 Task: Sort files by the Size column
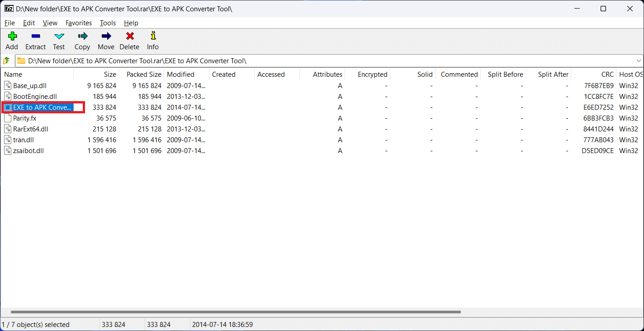click(x=110, y=74)
